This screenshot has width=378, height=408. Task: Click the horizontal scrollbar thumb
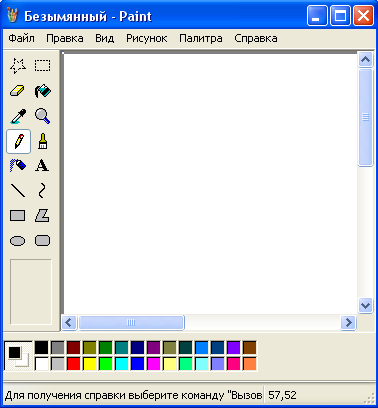click(131, 322)
